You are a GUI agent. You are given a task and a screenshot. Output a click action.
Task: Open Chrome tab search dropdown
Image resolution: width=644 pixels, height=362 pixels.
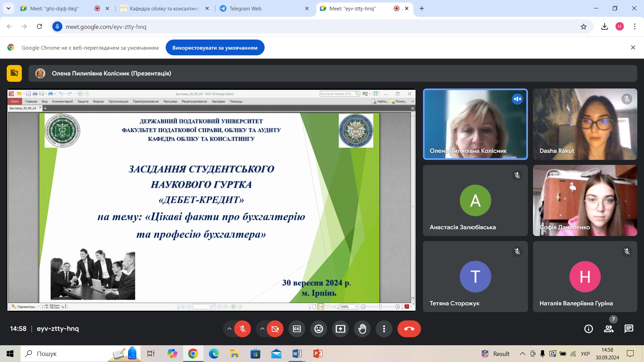(x=8, y=8)
